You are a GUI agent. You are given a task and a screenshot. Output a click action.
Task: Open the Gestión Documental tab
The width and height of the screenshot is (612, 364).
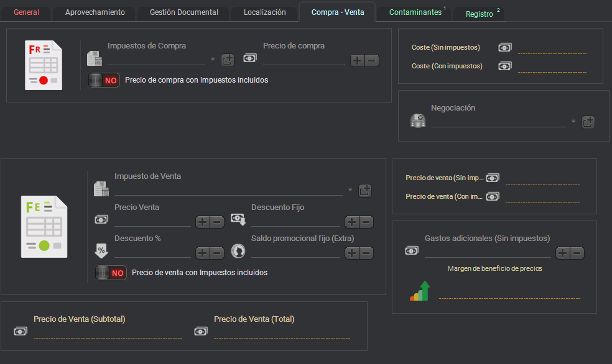click(183, 11)
